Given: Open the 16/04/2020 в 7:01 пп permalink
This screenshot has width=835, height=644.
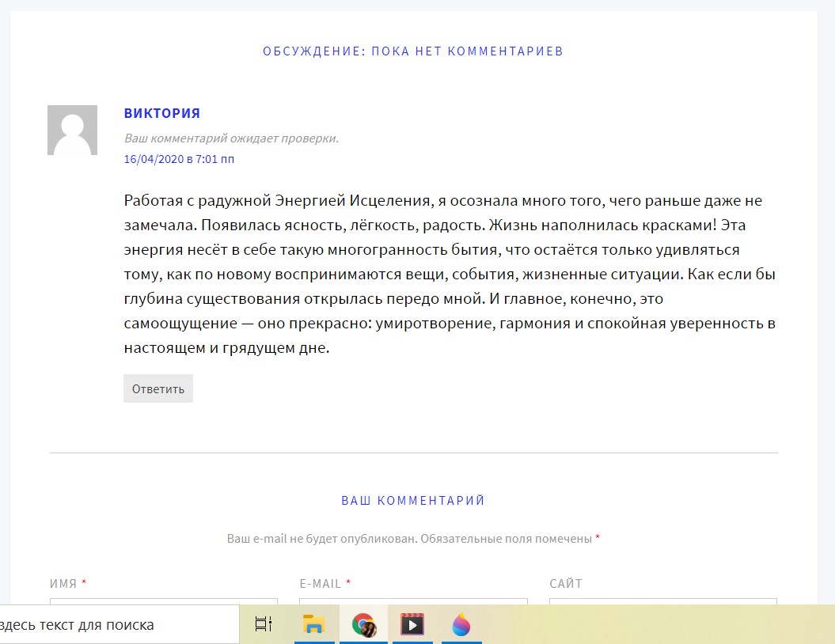Looking at the screenshot, I should coord(179,159).
